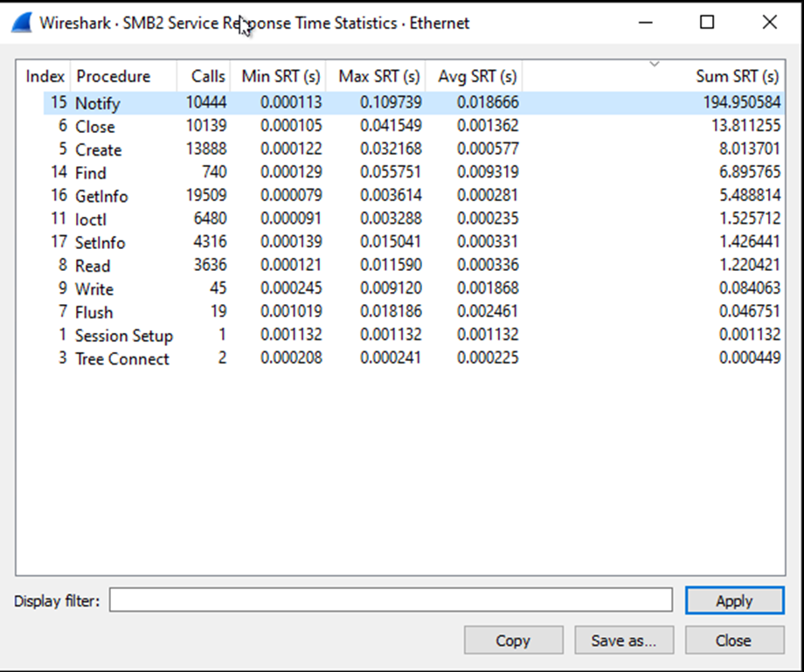This screenshot has width=804, height=672.
Task: Click the Apply button
Action: tap(734, 600)
